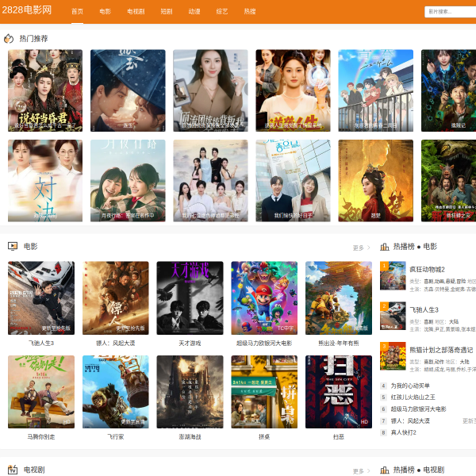476x476 pixels.
Task: Open the 首页 tab in navigation
Action: (77, 12)
